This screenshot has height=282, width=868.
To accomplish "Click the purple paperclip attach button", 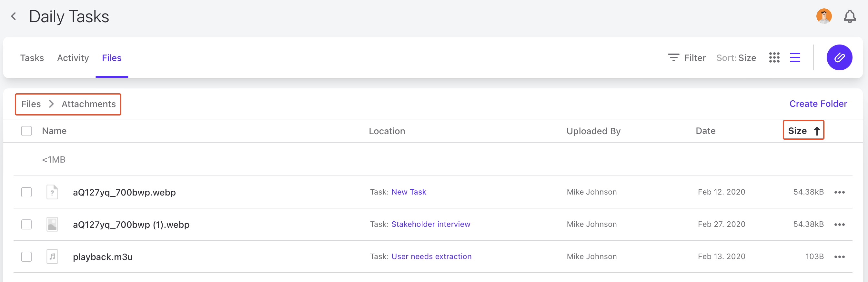I will (839, 58).
